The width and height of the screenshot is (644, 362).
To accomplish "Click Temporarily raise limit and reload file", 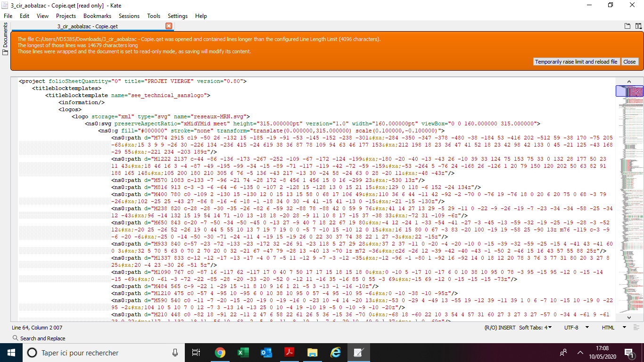I will pyautogui.click(x=576, y=62).
